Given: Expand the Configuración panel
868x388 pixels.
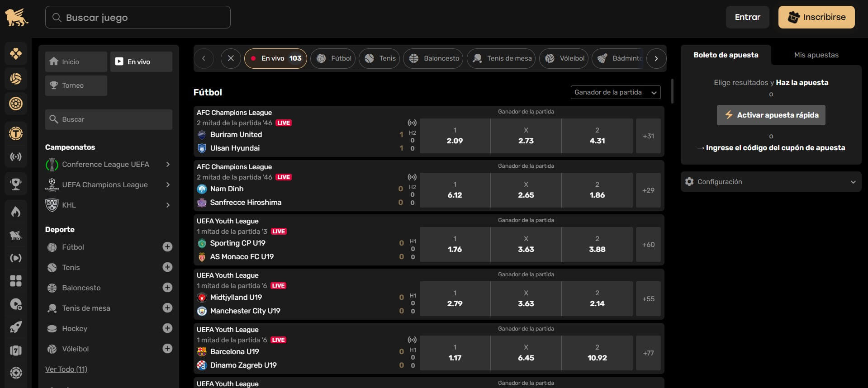Looking at the screenshot, I should click(771, 182).
